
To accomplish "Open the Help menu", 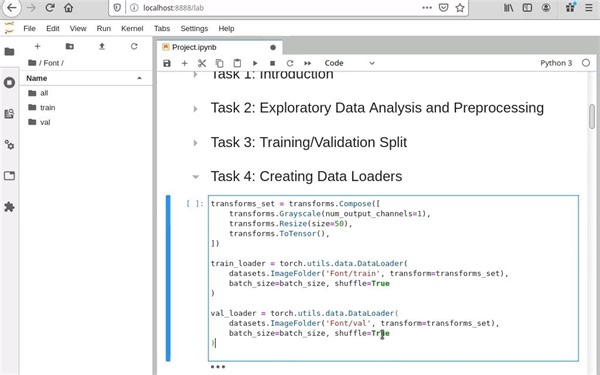I will point(226,28).
